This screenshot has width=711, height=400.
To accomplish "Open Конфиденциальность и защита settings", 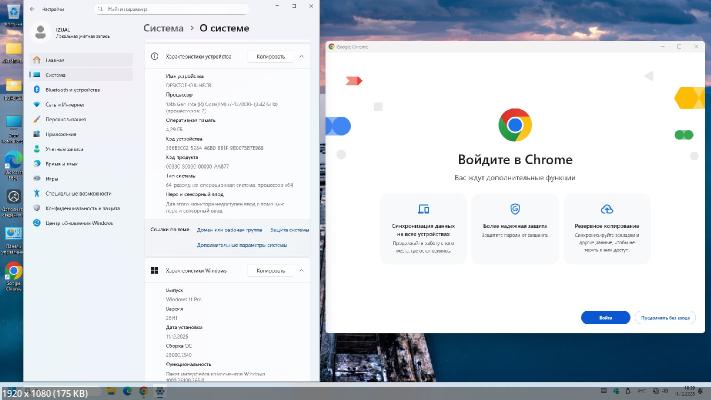I will pyautogui.click(x=84, y=207).
